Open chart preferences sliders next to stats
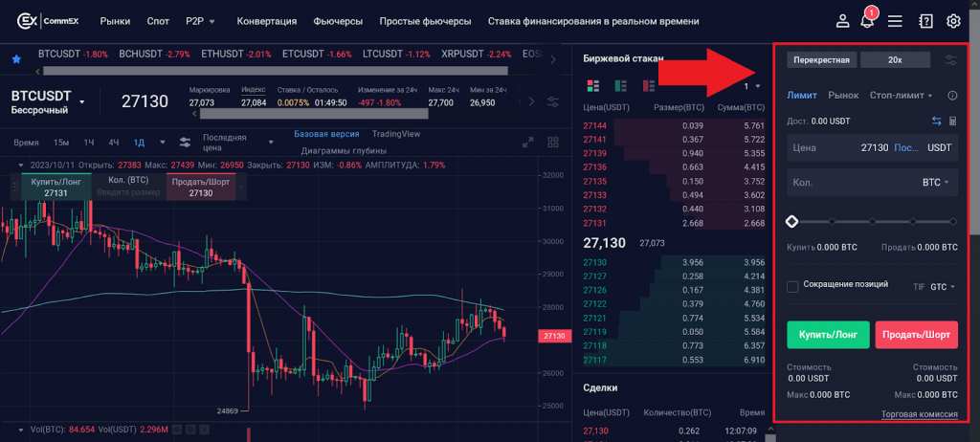Image resolution: width=980 pixels, height=442 pixels. [553, 101]
